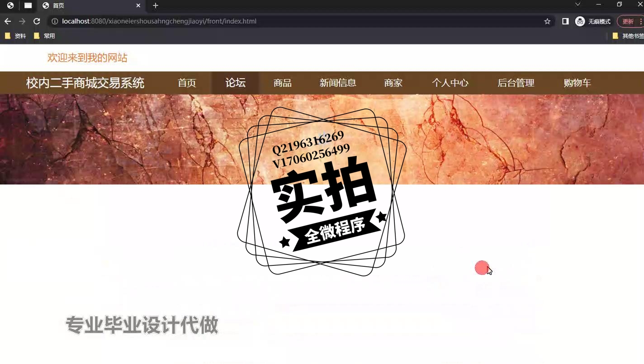Open the 购物车 navigation item
644x364 pixels.
pos(578,83)
